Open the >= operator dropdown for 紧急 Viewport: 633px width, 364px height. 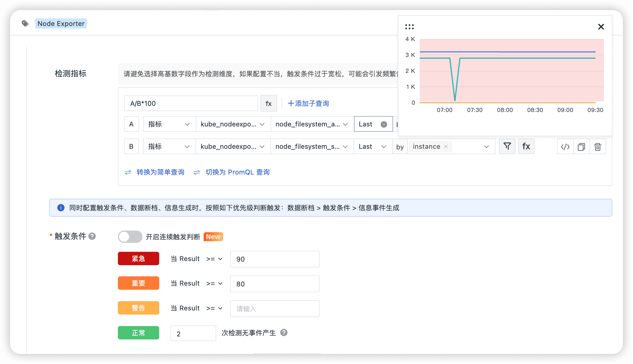tap(215, 259)
